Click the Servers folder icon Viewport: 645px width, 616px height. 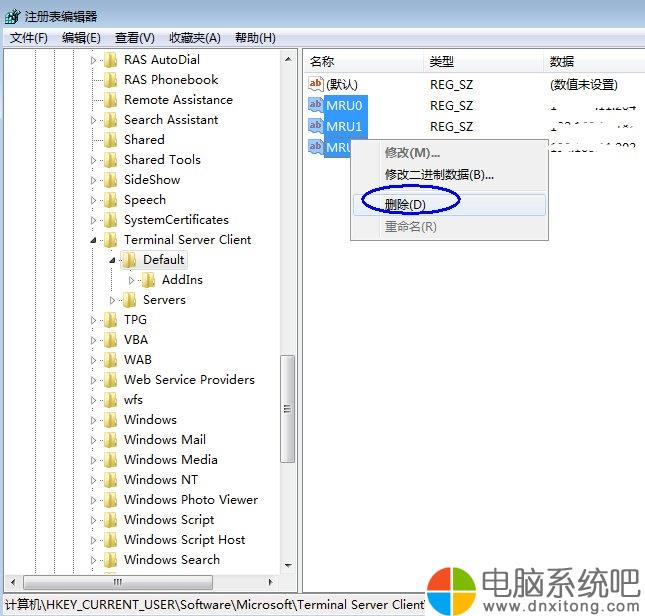click(x=129, y=300)
